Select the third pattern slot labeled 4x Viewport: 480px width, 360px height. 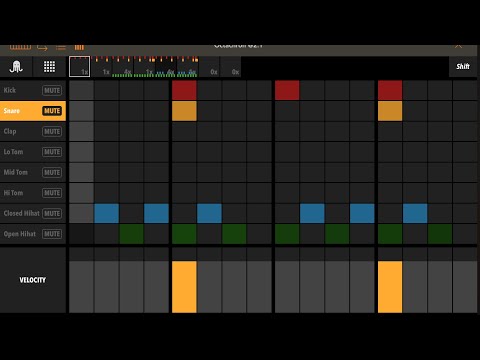pyautogui.click(x=123, y=67)
